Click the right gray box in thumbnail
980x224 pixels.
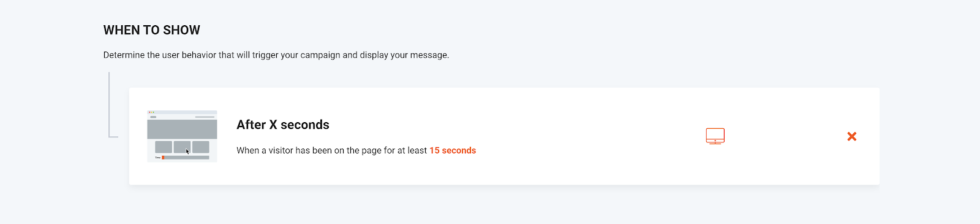(x=201, y=147)
